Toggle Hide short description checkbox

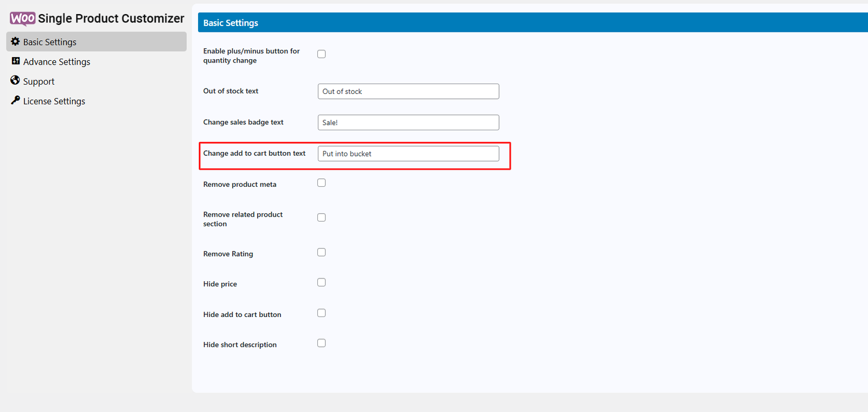(322, 343)
